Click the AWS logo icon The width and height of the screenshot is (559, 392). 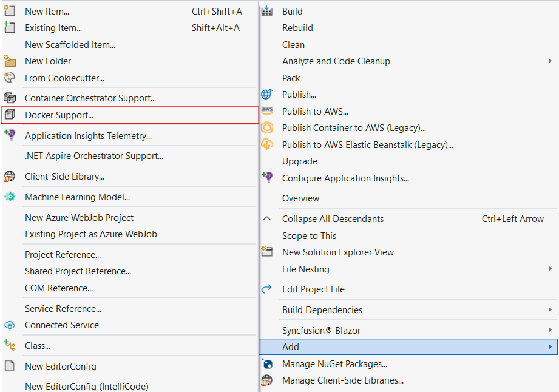(x=266, y=110)
